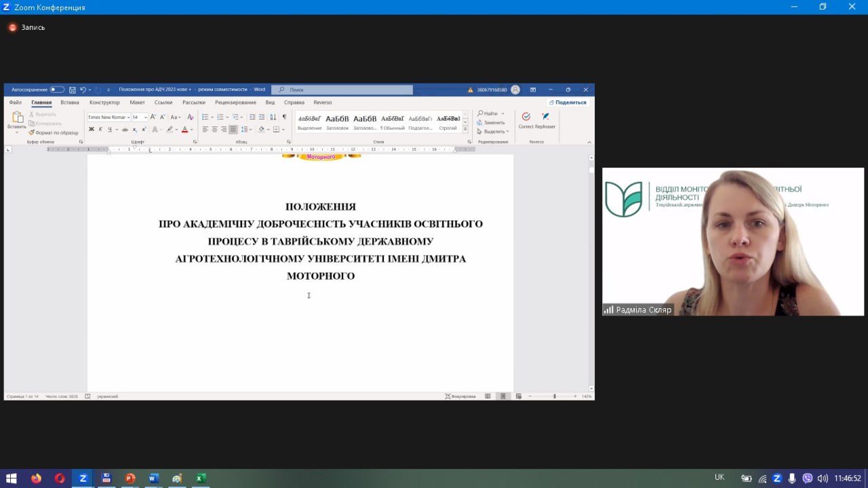Click the Вставить paste clipboard icon
This screenshot has height=488, width=868.
click(17, 117)
